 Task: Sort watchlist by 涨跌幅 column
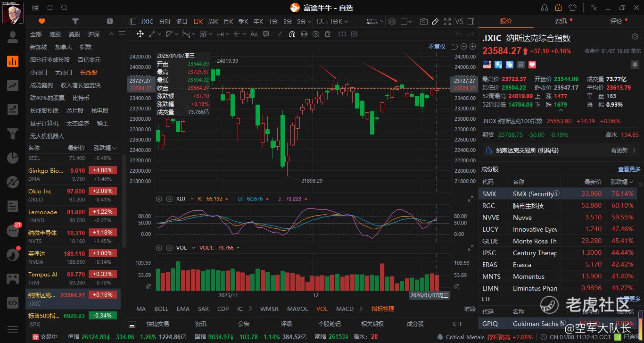click(x=104, y=148)
